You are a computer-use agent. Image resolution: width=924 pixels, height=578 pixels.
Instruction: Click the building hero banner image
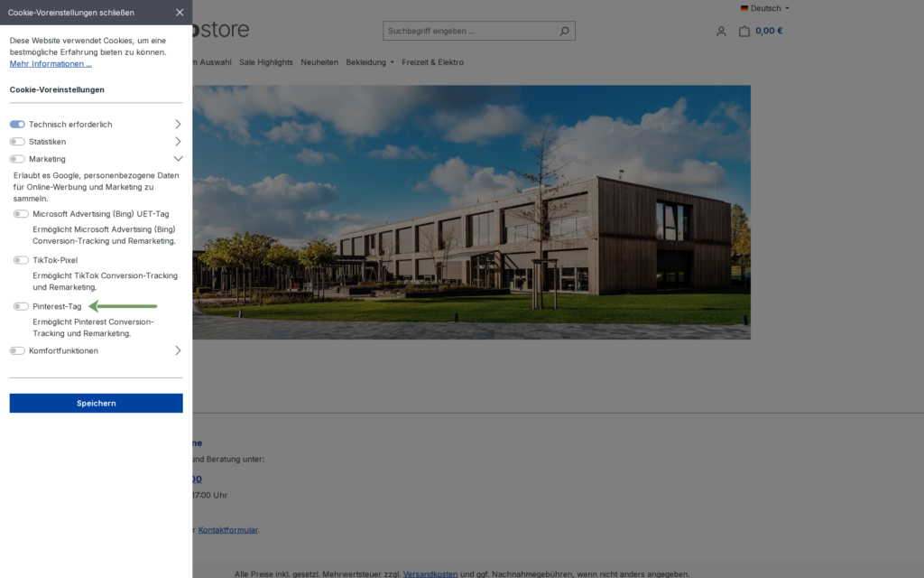[471, 212]
